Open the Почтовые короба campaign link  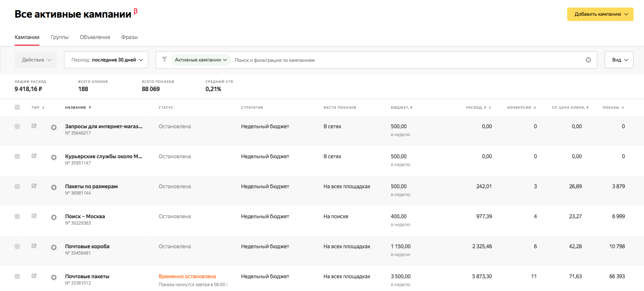point(87,246)
